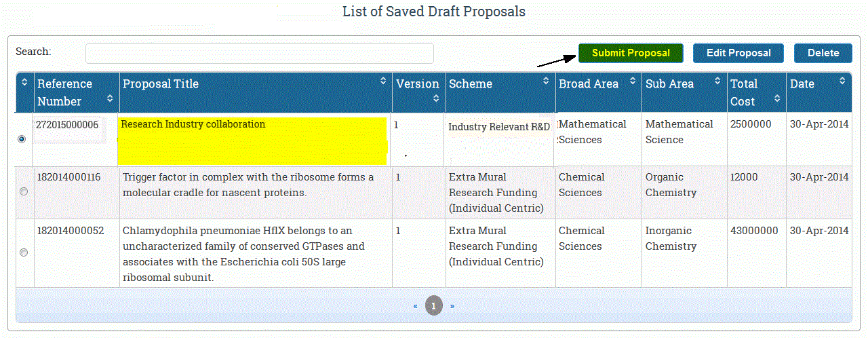Click the Submit Proposal button
This screenshot has width=868, height=338.
coord(631,53)
